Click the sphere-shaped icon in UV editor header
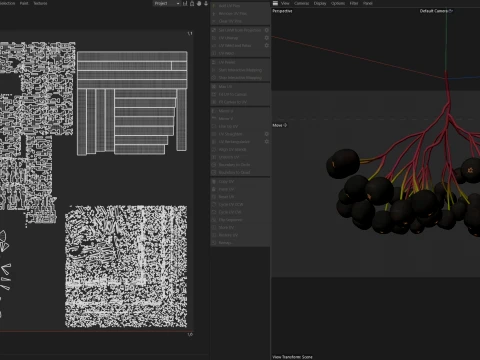 (199, 3)
